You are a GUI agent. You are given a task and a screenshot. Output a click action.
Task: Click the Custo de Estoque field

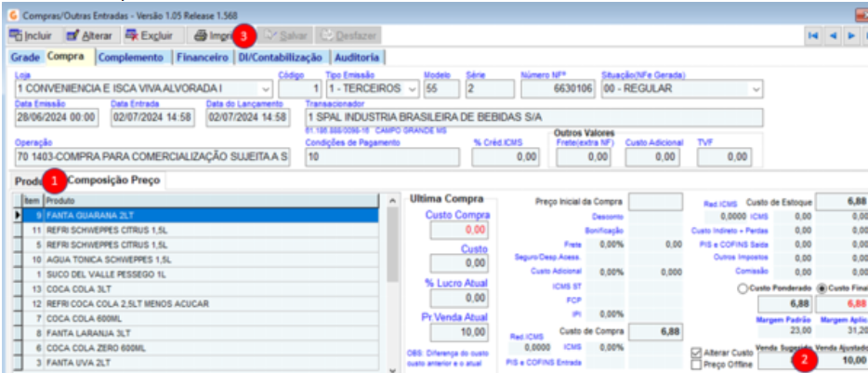tap(841, 202)
